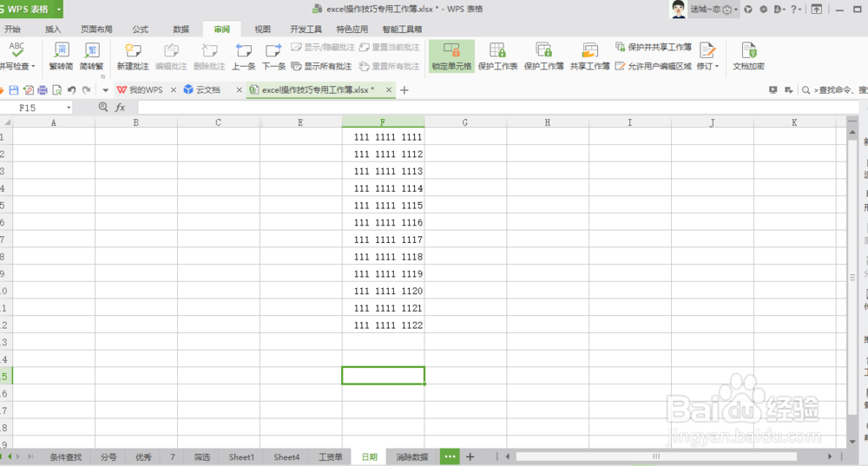This screenshot has width=868, height=466.
Task: Switch to the 开始 ribbon tab
Action: [12, 30]
